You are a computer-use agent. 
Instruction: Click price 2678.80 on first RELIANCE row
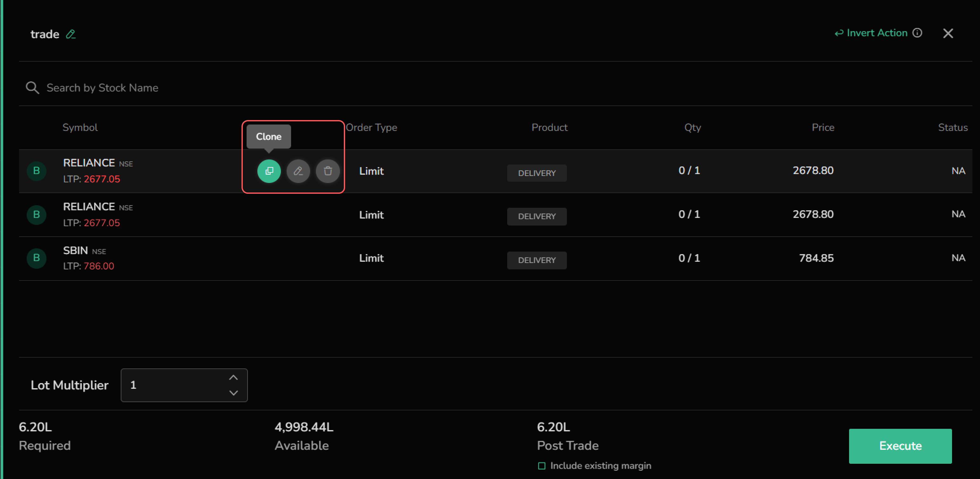(x=813, y=170)
